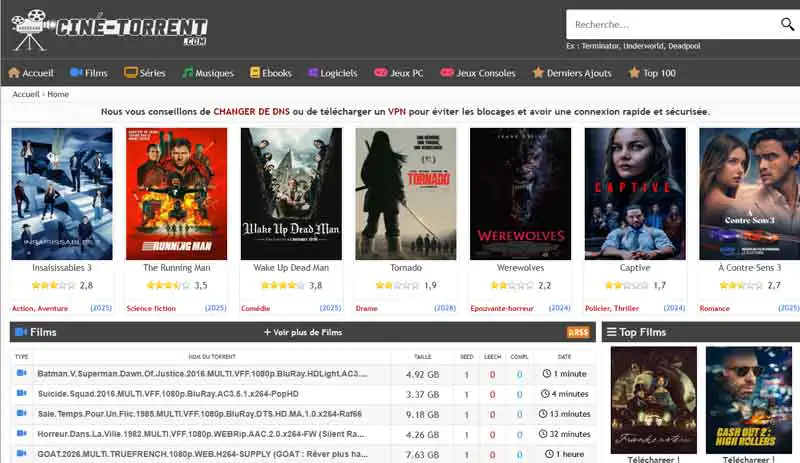Click the Home breadcrumb link
The height and width of the screenshot is (463, 800).
(x=58, y=94)
